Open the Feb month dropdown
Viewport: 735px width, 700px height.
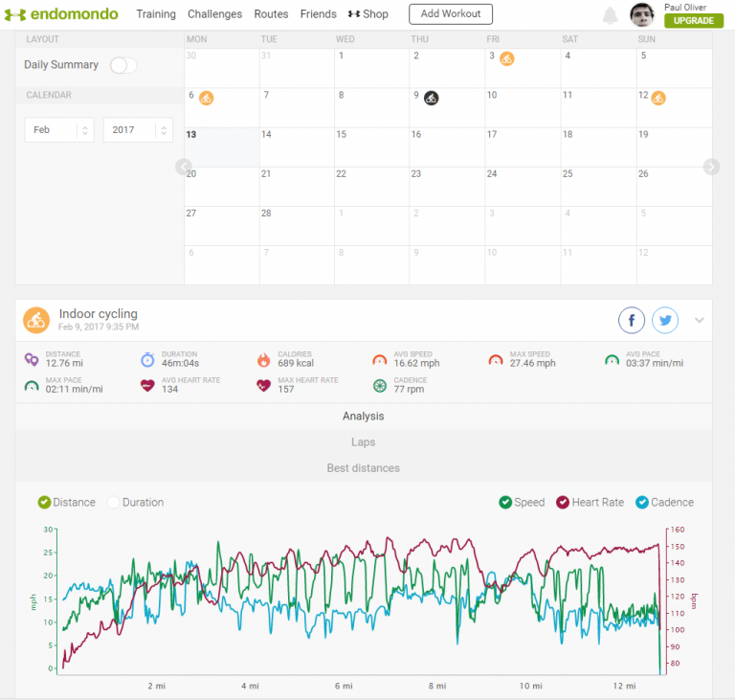pos(59,130)
